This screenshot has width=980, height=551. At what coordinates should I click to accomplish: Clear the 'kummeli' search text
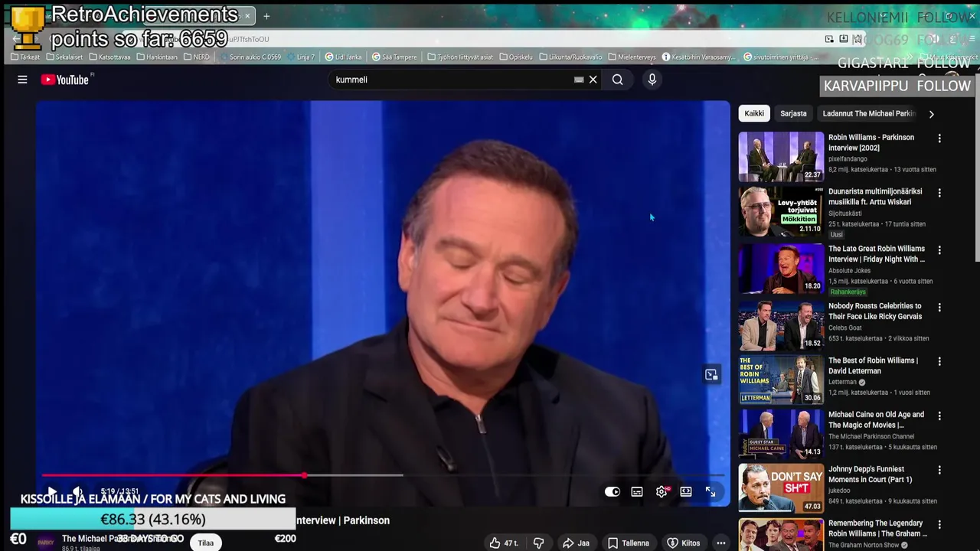click(x=593, y=80)
